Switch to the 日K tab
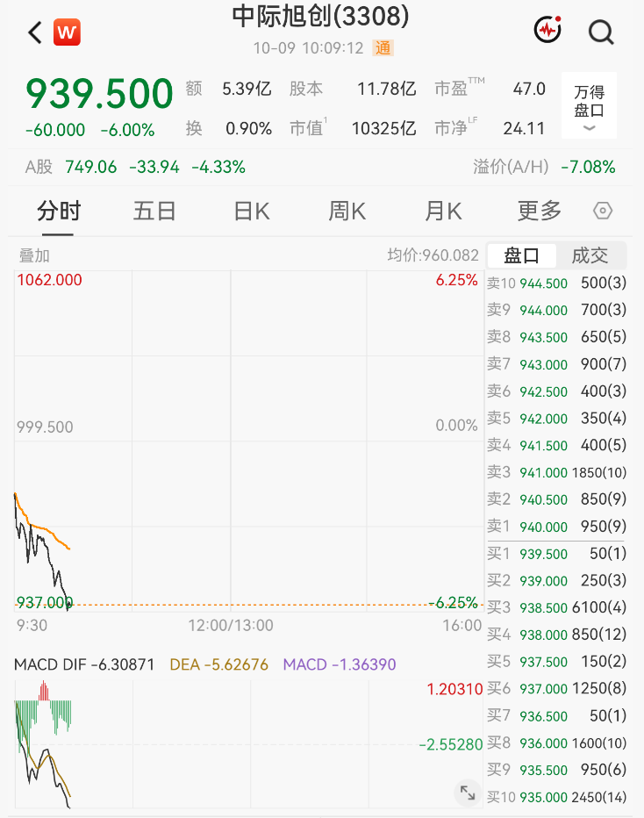Screen dimensions: 644x818 252,212
